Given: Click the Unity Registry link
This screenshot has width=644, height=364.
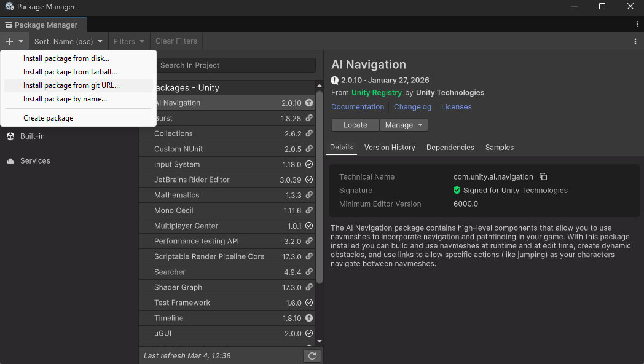Looking at the screenshot, I should click(x=377, y=93).
